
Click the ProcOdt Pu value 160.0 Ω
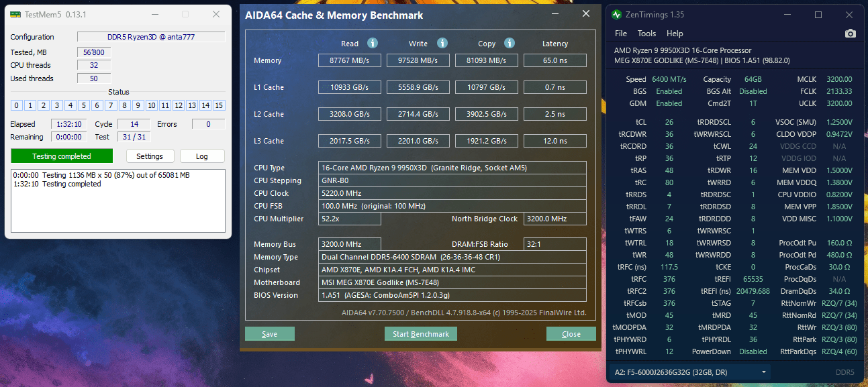click(x=838, y=243)
